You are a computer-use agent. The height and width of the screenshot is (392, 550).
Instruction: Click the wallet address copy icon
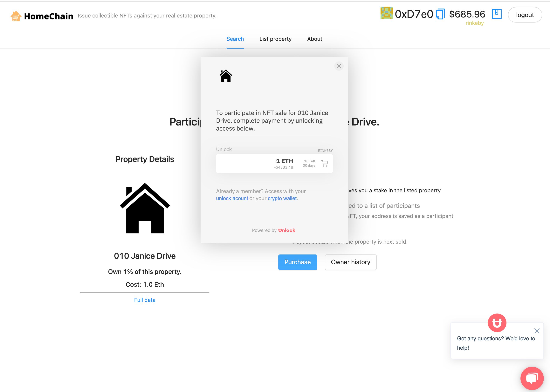point(440,14)
